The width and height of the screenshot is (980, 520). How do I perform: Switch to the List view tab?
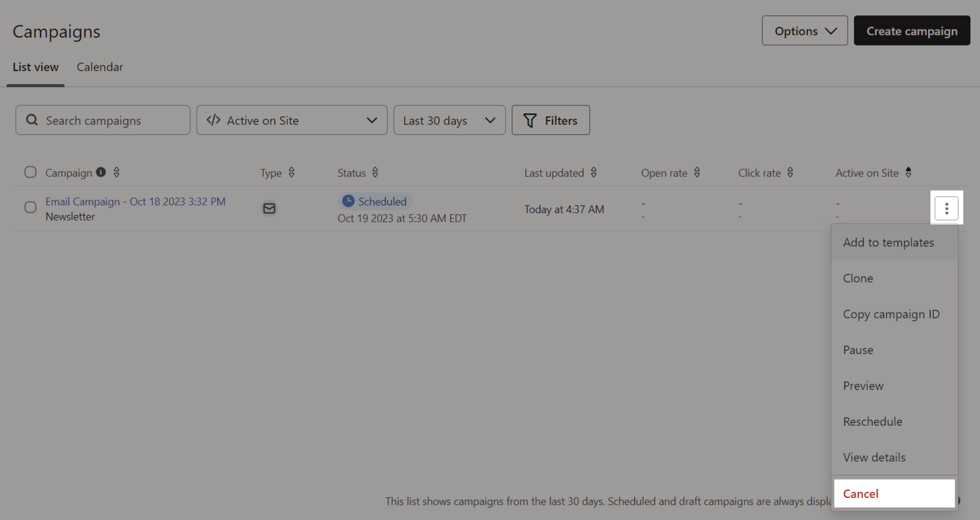click(36, 67)
